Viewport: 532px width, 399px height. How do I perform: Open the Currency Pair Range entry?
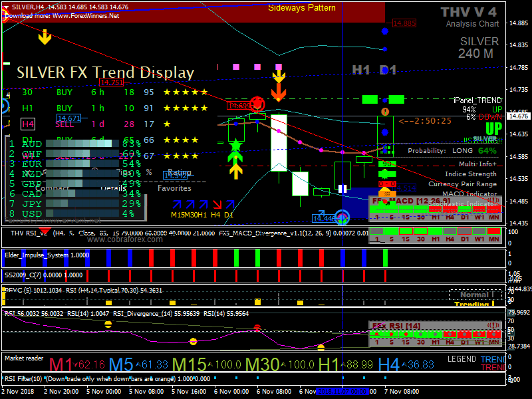(x=462, y=184)
